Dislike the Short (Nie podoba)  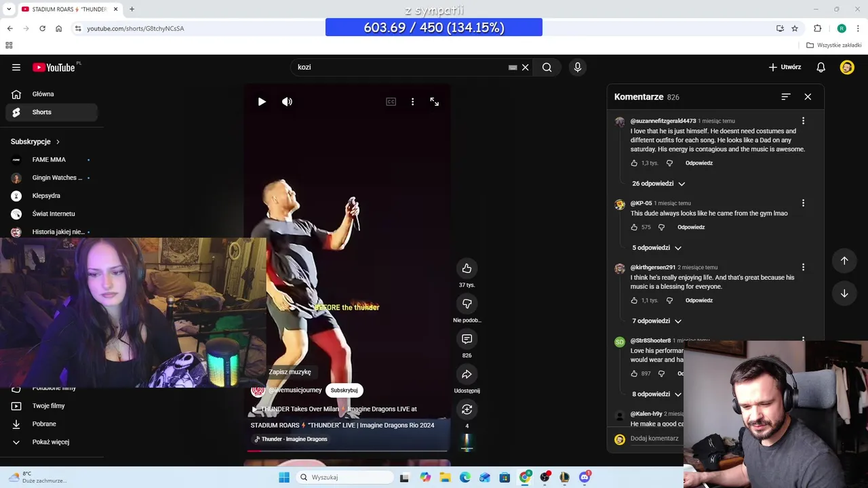click(467, 304)
